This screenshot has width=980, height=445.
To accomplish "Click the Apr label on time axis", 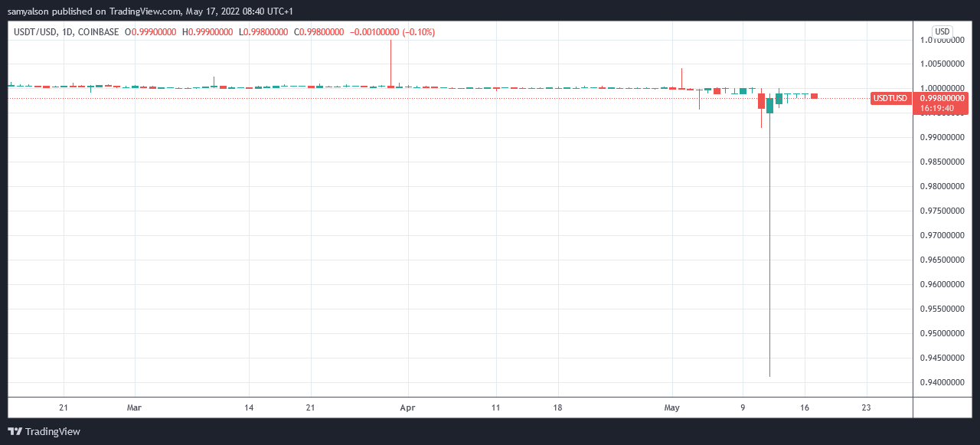I will click(x=407, y=408).
